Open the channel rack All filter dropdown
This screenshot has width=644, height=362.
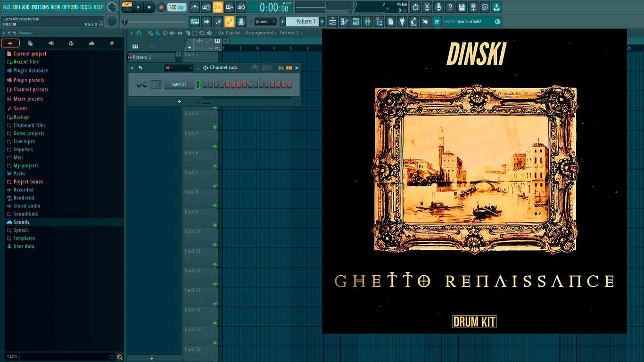click(x=179, y=68)
